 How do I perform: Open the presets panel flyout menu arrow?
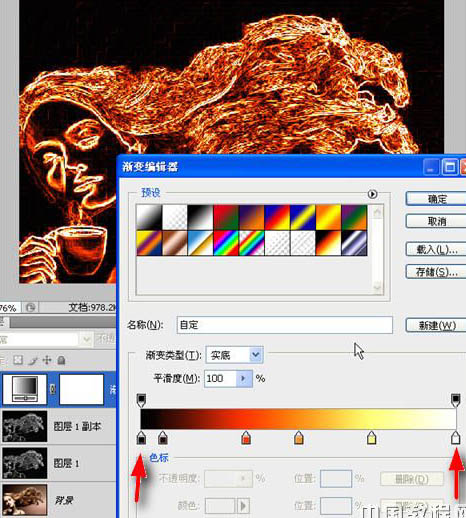(x=372, y=194)
